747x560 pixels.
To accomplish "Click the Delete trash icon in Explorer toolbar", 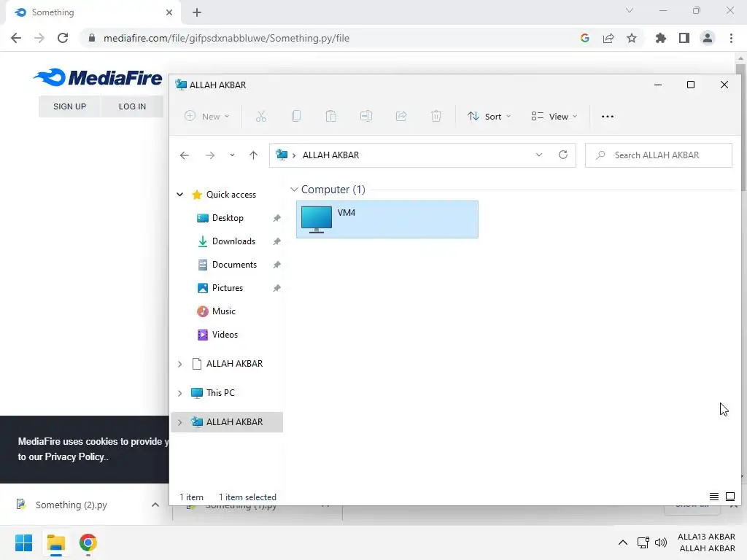I will [x=436, y=116].
